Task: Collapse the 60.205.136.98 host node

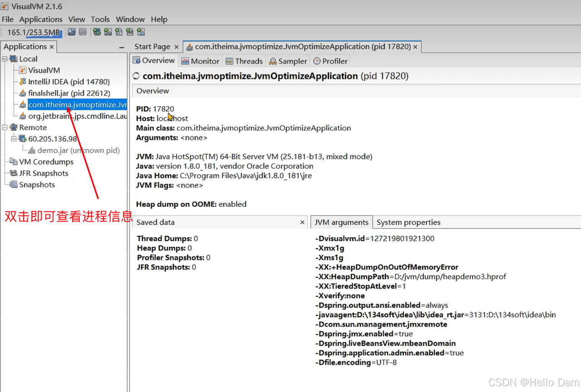Action: click(14, 139)
